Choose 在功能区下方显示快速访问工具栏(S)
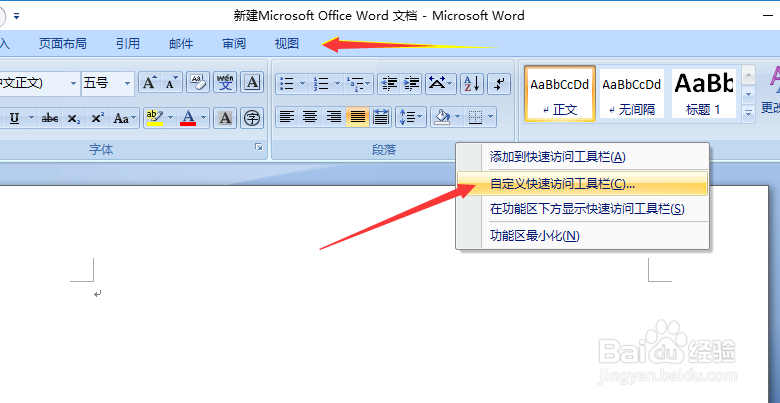The image size is (780, 403). coord(583,209)
